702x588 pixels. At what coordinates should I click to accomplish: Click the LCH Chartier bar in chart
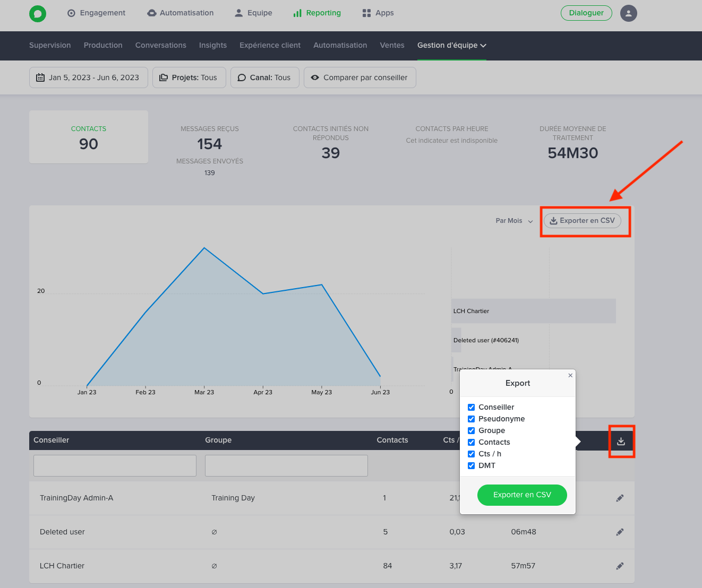pos(534,311)
